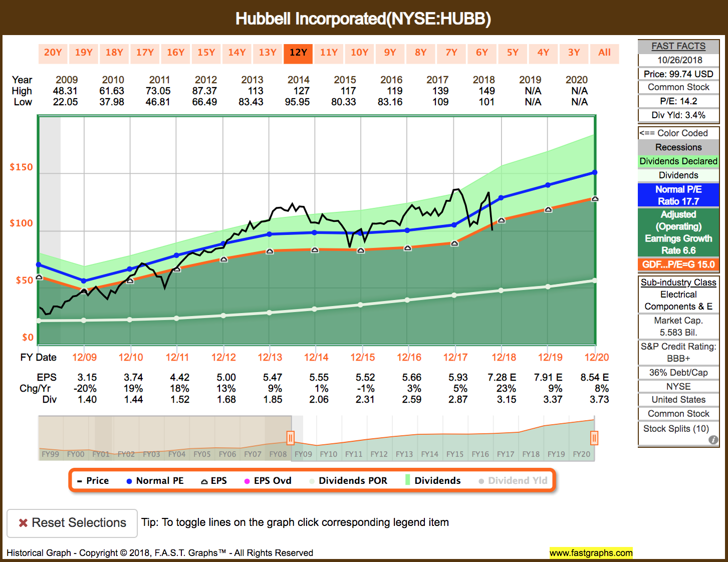The height and width of the screenshot is (562, 728).
Task: Toggle Recessions color coding in sidebar
Action: point(678,147)
